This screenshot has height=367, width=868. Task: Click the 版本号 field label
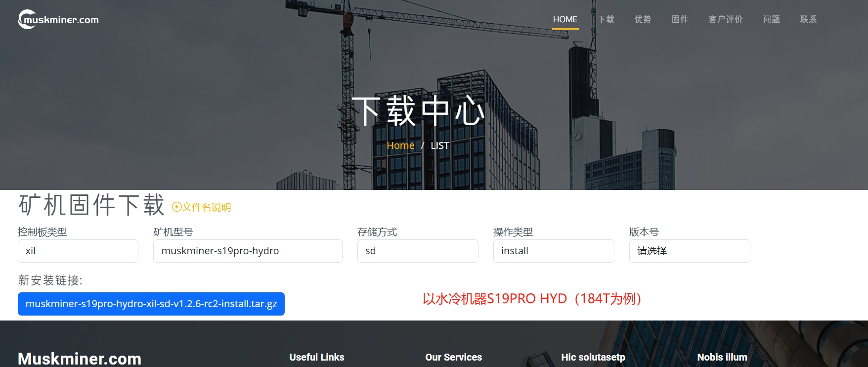click(x=644, y=232)
